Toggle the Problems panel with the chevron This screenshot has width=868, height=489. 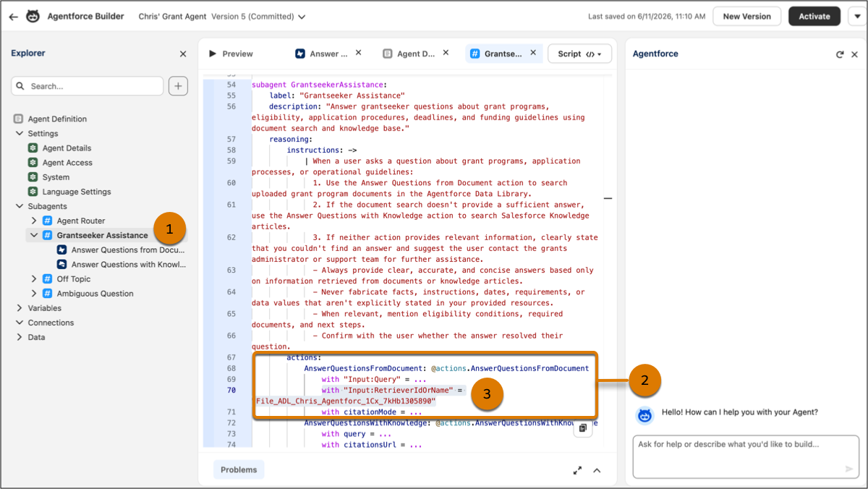click(597, 470)
